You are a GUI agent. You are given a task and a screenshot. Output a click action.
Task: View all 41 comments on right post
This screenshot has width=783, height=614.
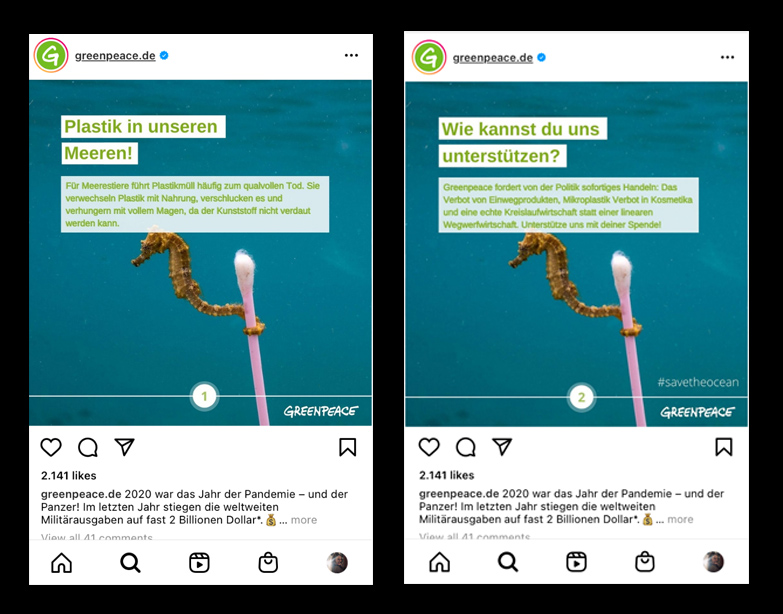coord(474,536)
